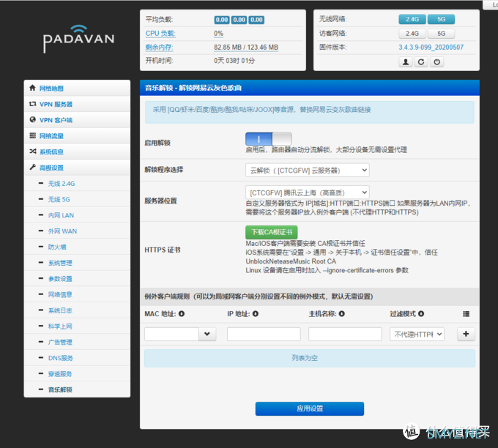Image resolution: width=498 pixels, height=448 pixels.
Task: Click 应用设置 apply button
Action: coord(310,408)
